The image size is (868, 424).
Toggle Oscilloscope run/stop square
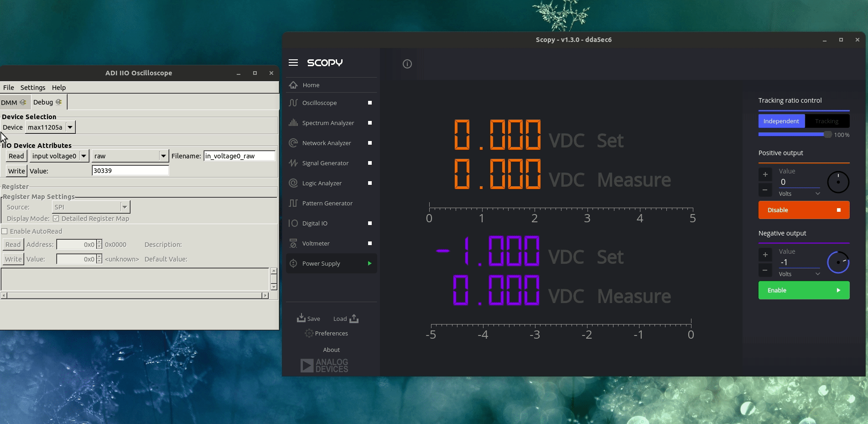pyautogui.click(x=370, y=103)
